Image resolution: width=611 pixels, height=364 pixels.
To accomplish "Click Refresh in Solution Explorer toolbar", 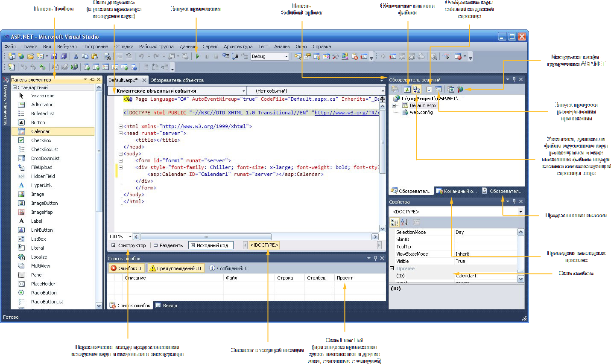I will [407, 89].
